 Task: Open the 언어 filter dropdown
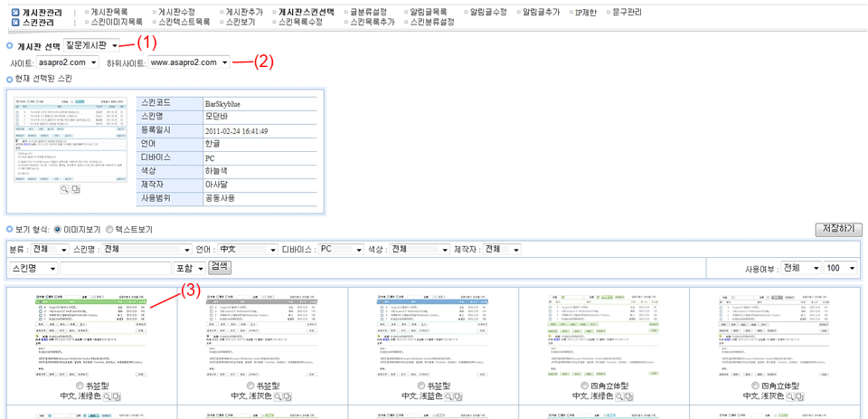click(247, 249)
